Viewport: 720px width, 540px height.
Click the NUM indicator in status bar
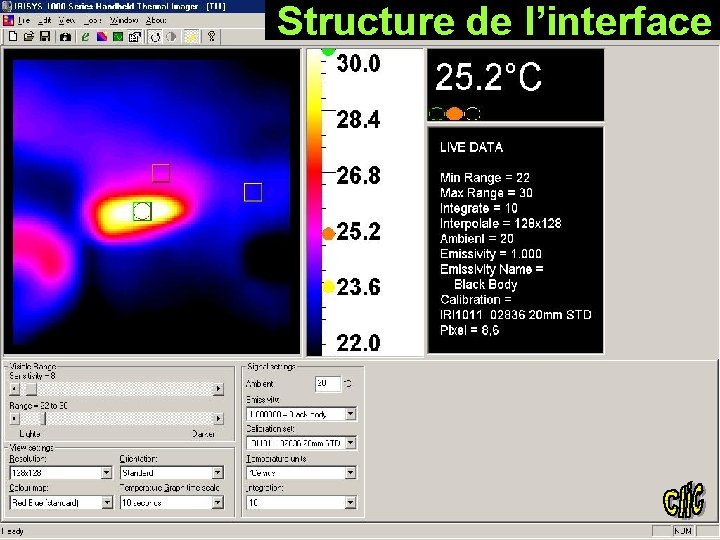pyautogui.click(x=683, y=531)
